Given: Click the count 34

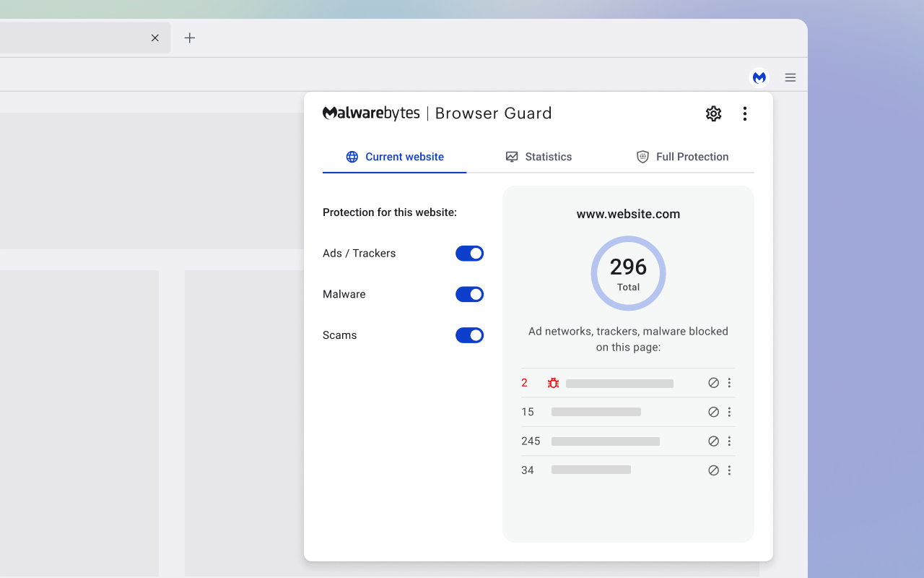Looking at the screenshot, I should (528, 470).
